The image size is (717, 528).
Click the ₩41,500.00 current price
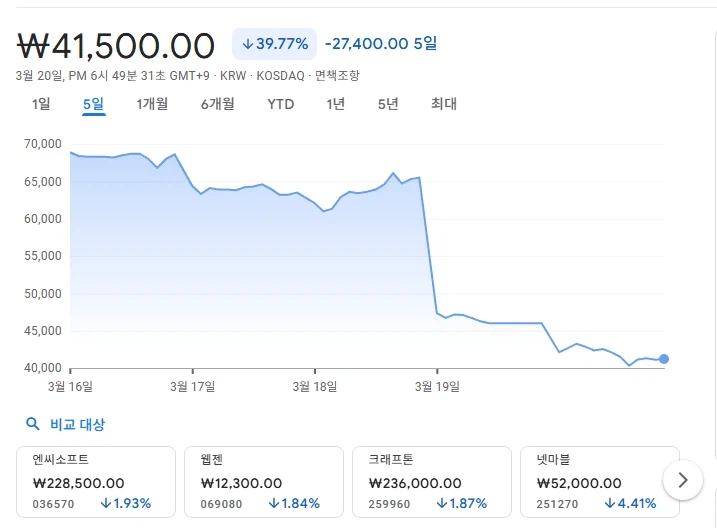point(117,45)
